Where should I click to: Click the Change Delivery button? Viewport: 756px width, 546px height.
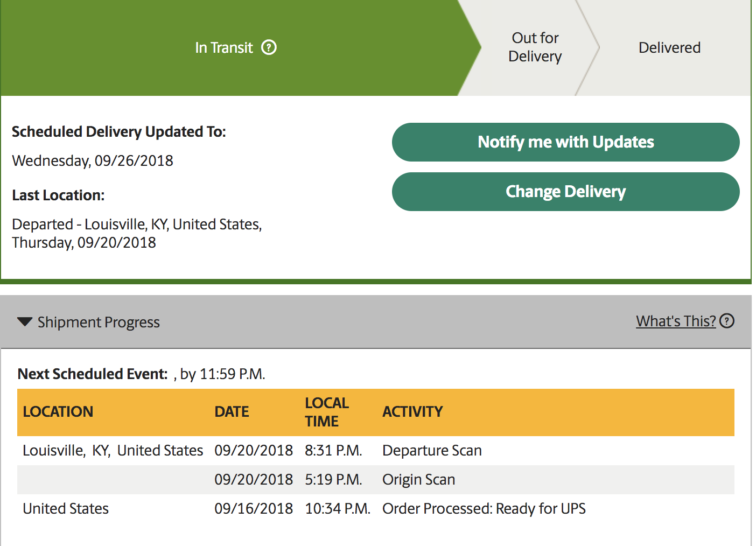[x=565, y=192]
